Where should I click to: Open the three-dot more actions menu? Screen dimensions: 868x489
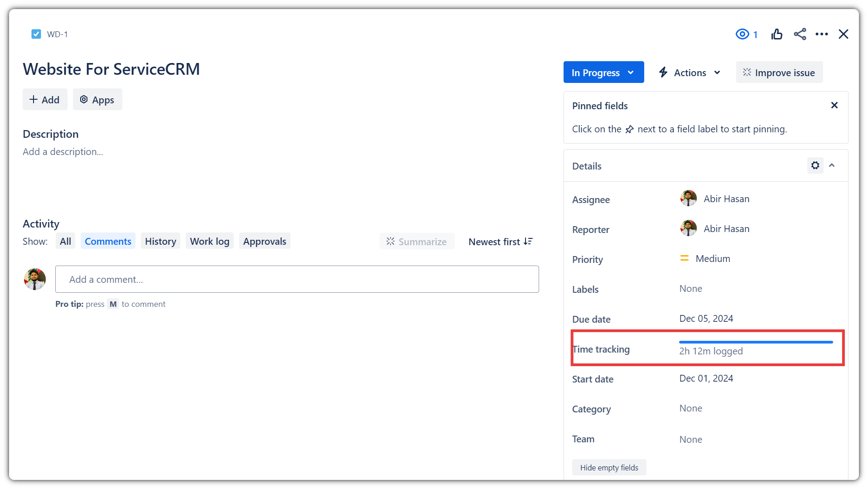pos(822,34)
